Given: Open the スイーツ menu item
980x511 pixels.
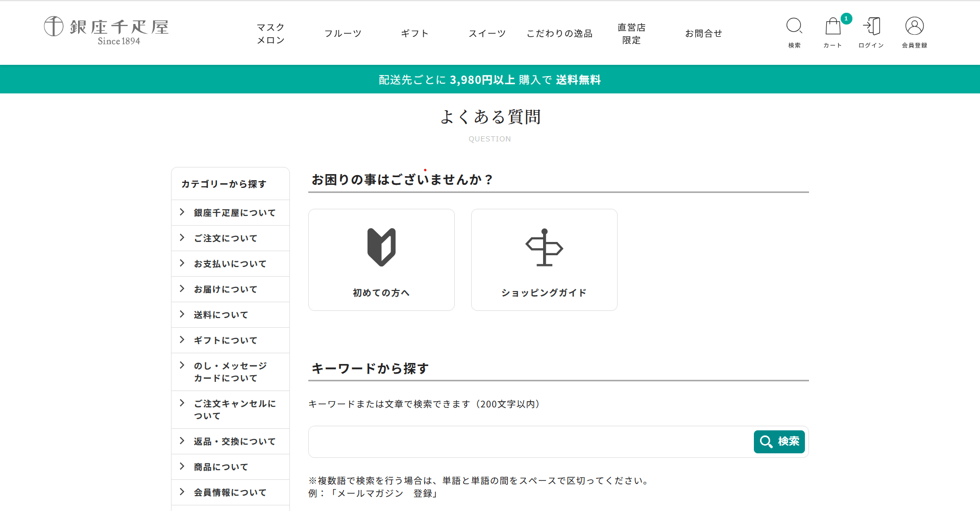Looking at the screenshot, I should tap(487, 33).
